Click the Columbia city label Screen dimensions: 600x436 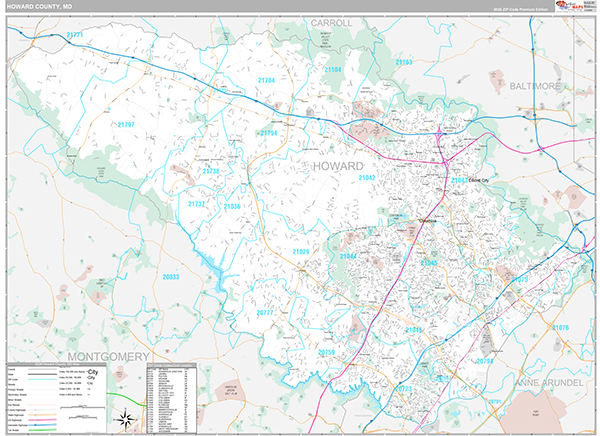pyautogui.click(x=401, y=224)
